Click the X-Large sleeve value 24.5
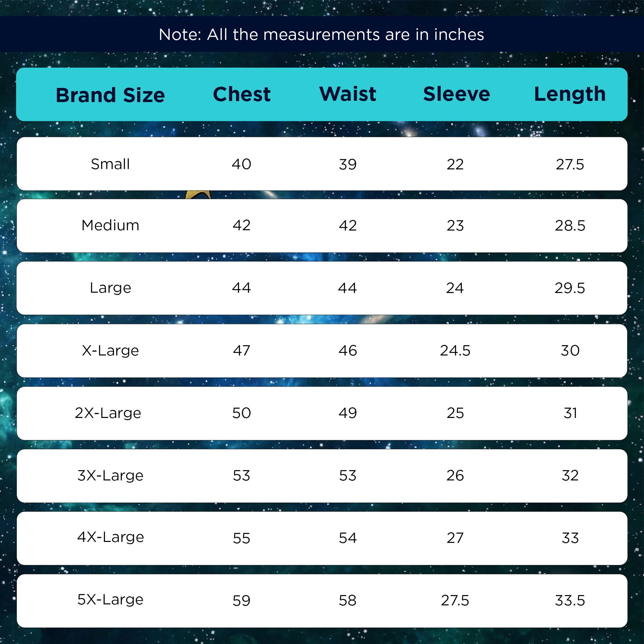This screenshot has height=644, width=644. point(455,350)
